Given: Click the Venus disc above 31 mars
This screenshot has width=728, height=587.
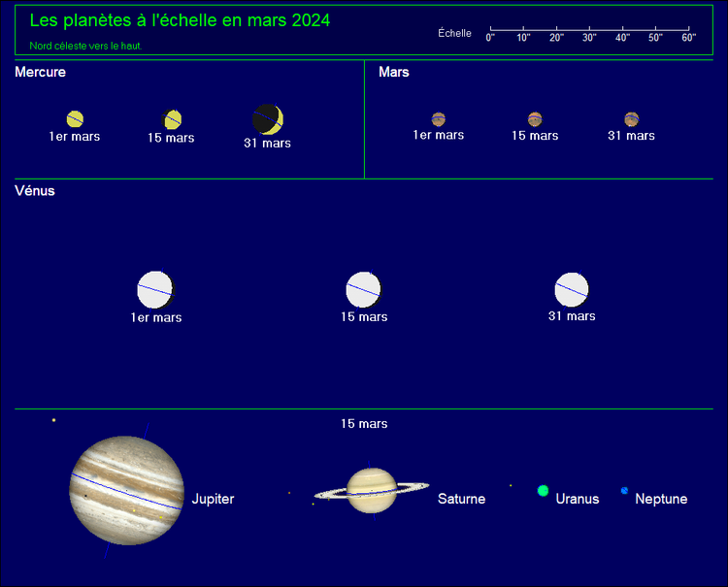Looking at the screenshot, I should tap(572, 289).
